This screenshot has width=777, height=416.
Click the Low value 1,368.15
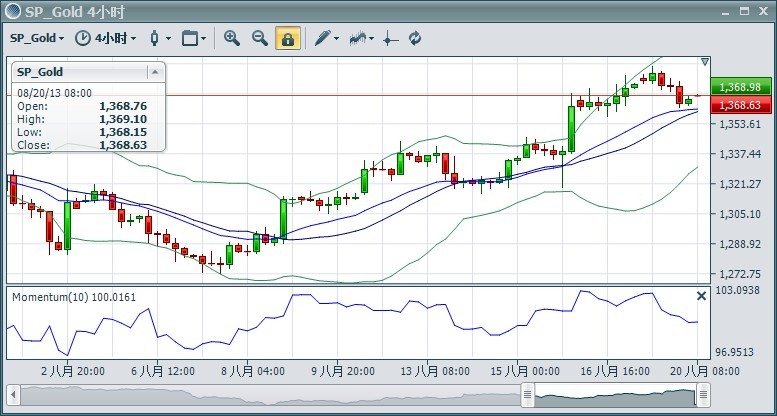[x=123, y=132]
